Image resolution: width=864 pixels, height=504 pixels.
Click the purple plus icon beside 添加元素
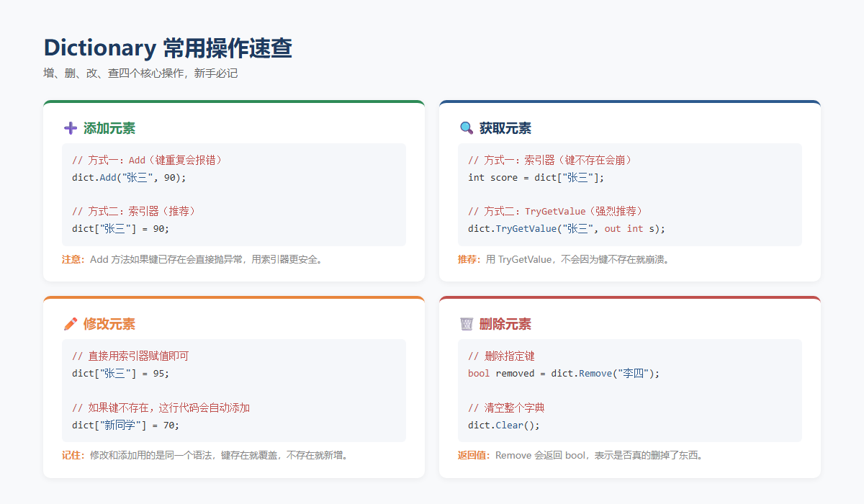click(x=71, y=128)
